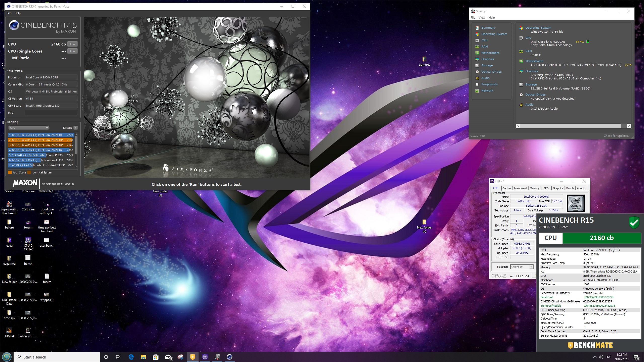Select Optical Drives disc icon in Speccy
The height and width of the screenshot is (362, 644).
tap(477, 72)
